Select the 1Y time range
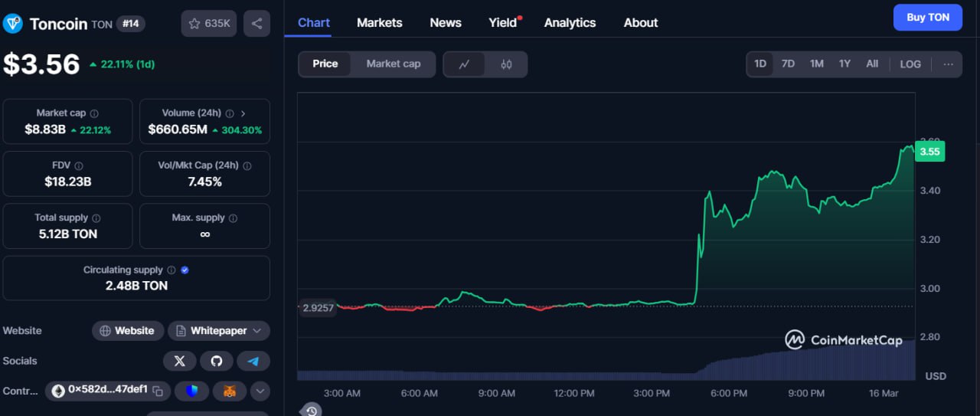980x416 pixels. 844,64
